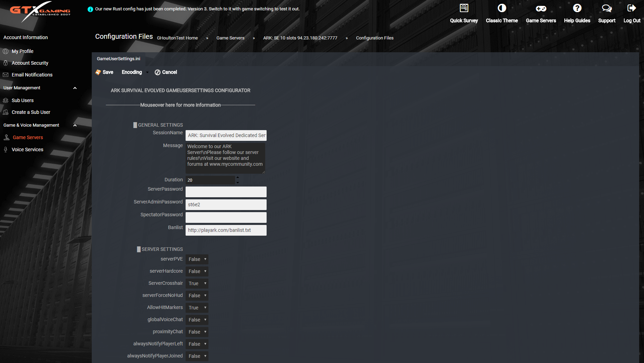Open ARK: SE 10 slots breadcrumb
The width and height of the screenshot is (644, 363).
300,38
